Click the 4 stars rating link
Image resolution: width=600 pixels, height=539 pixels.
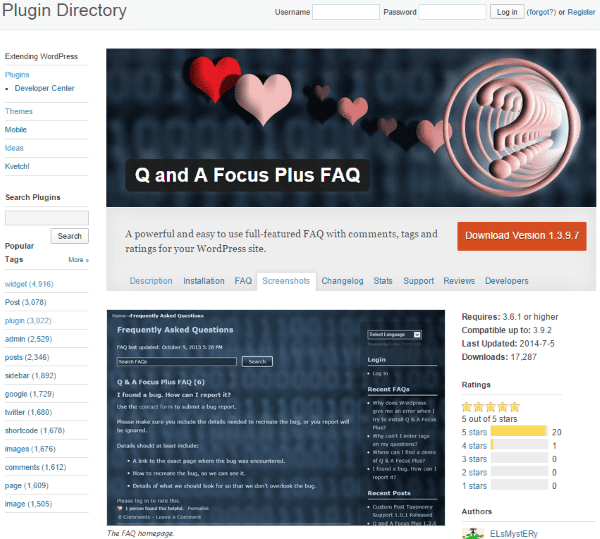pos(474,446)
